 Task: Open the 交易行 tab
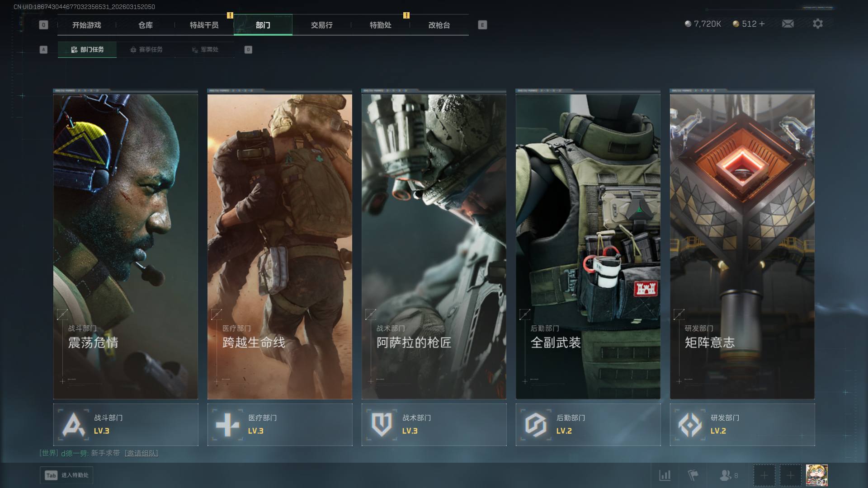pyautogui.click(x=321, y=25)
